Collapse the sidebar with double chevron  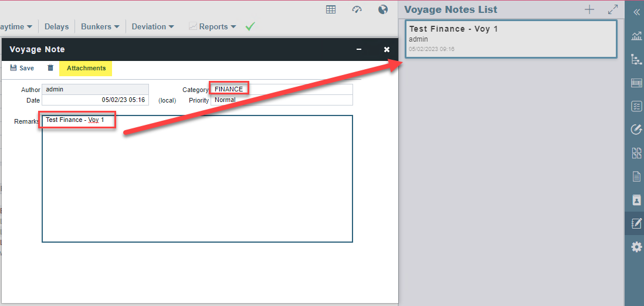point(636,12)
